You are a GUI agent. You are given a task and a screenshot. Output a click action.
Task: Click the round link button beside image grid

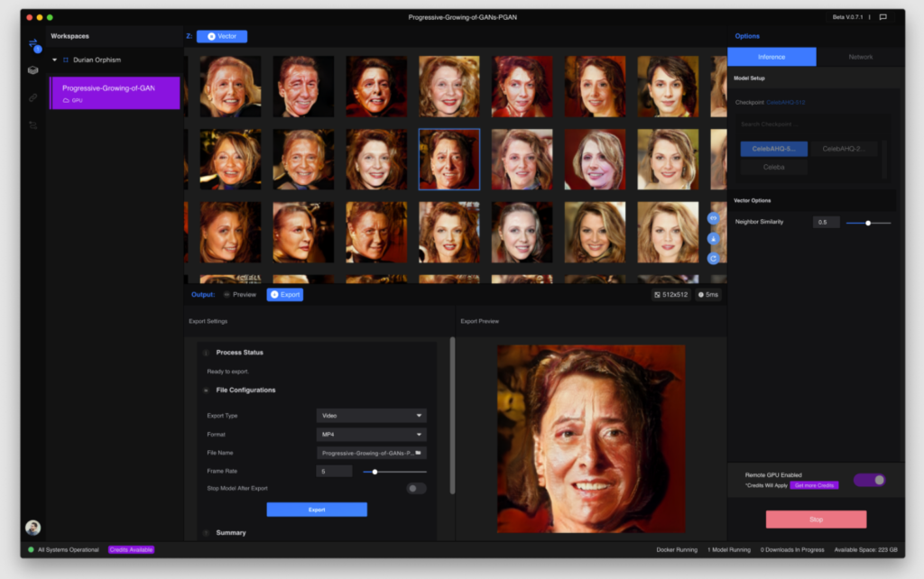713,218
